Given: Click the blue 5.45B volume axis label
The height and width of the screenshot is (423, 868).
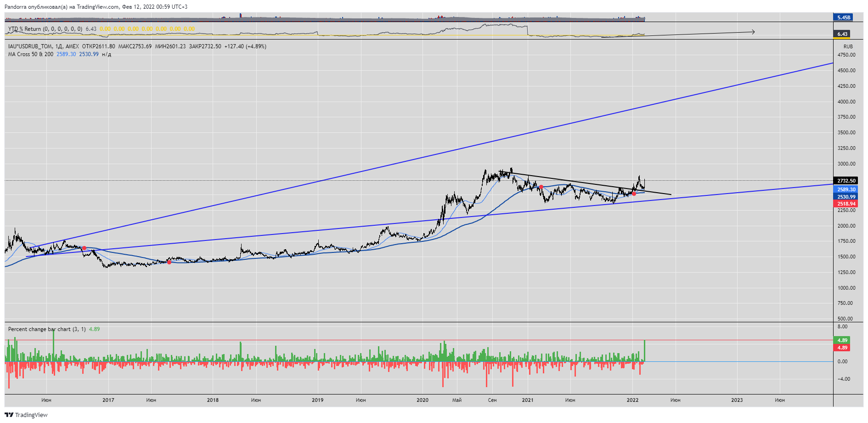Looking at the screenshot, I should click(843, 17).
